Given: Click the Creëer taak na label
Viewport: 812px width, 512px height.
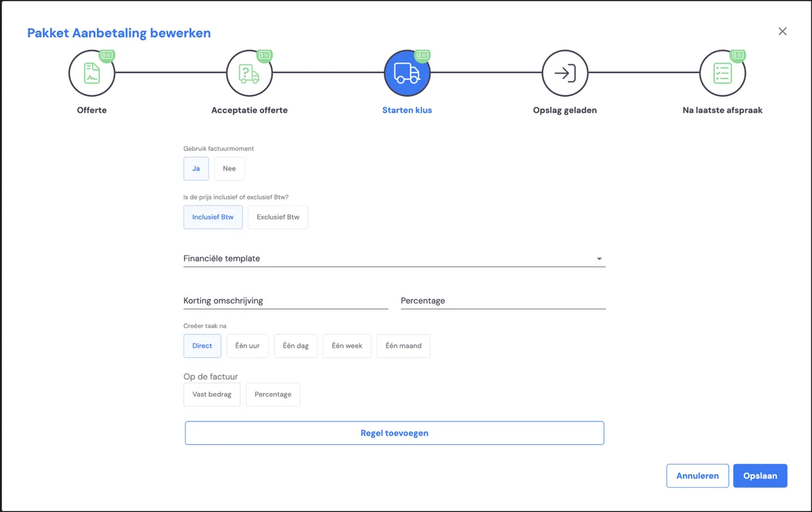Looking at the screenshot, I should [x=205, y=326].
